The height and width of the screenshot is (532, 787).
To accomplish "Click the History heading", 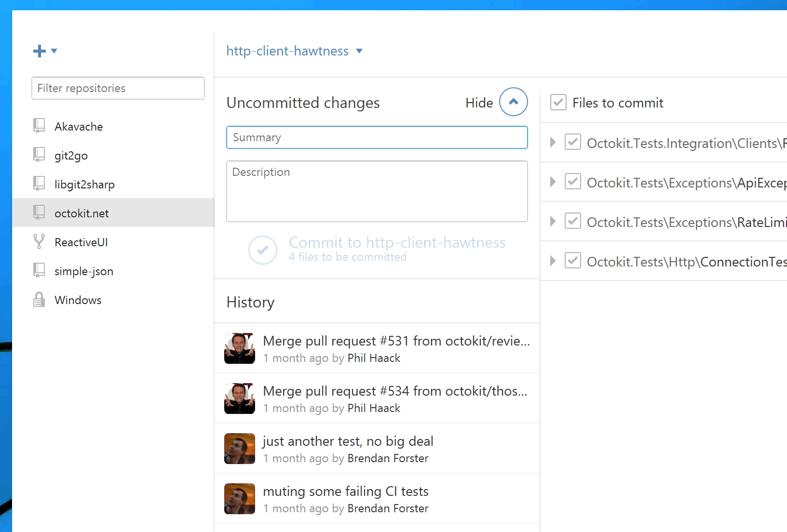I will (250, 302).
